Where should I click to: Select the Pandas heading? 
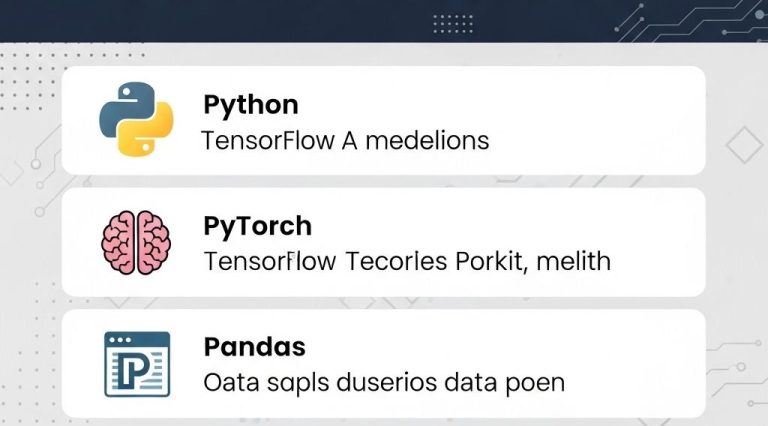click(254, 348)
